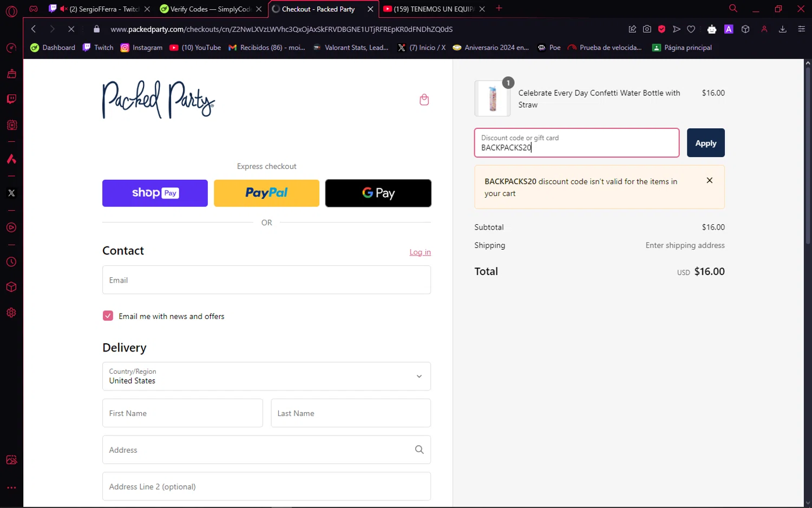Open Packed Party logo
812x508 pixels.
click(x=159, y=100)
